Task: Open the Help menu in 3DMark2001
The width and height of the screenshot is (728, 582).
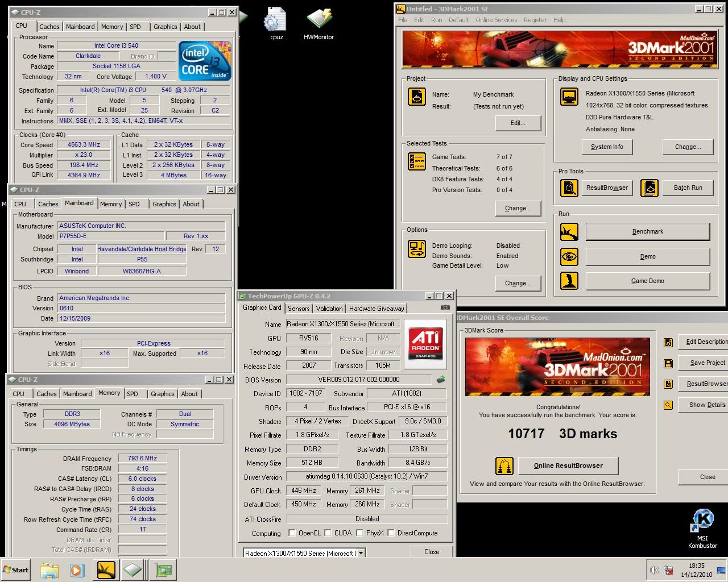Action: click(x=560, y=20)
